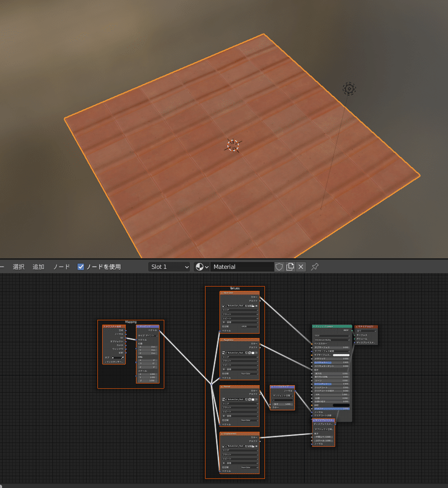Select the Displacement node header near Principled BSDF
The image size is (448, 488).
(324, 420)
